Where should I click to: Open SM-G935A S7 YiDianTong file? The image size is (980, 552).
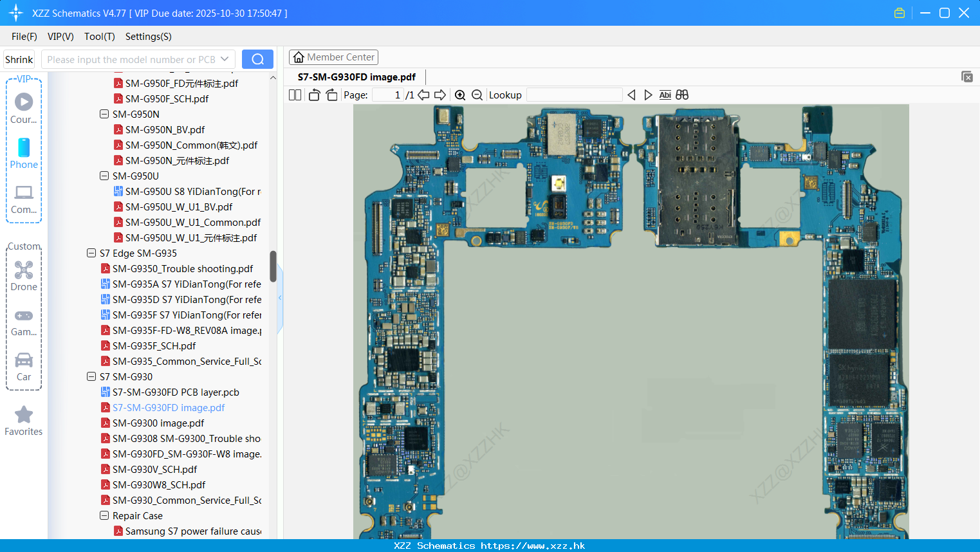tap(187, 284)
